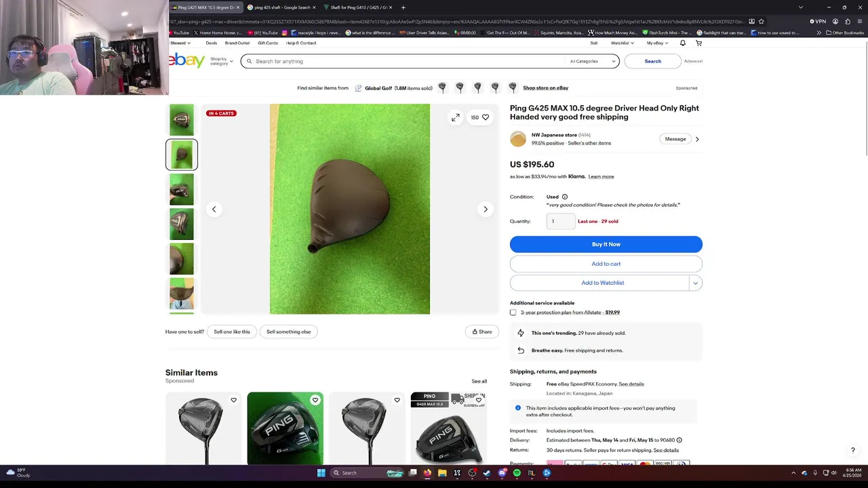Show hidden system tray icons
This screenshot has width=868, height=488.
tap(793, 472)
